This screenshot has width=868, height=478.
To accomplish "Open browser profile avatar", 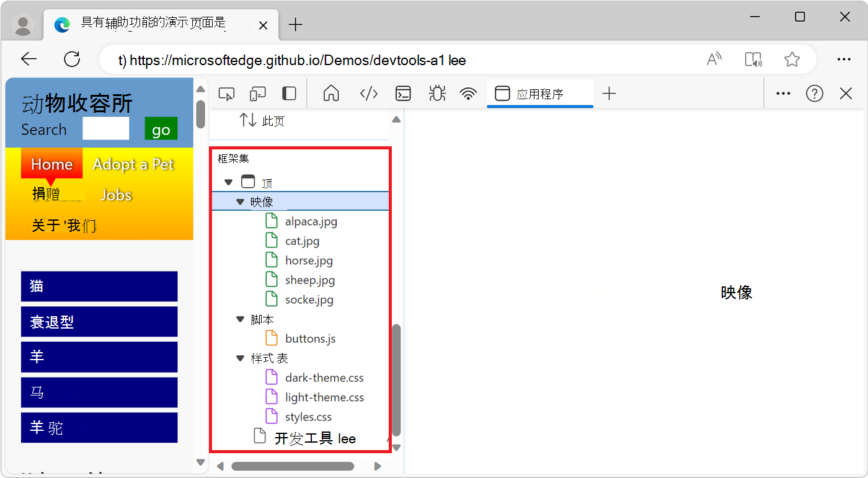I will pos(24,25).
